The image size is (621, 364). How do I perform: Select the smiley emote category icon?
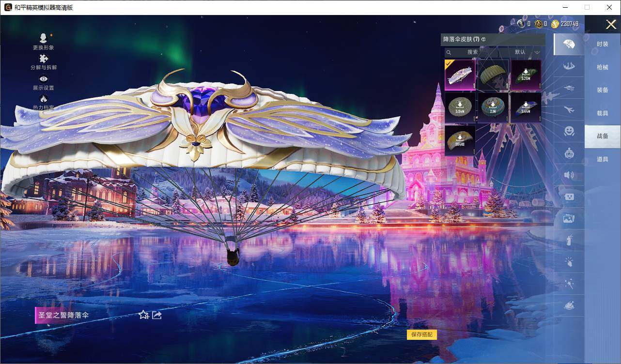pos(569,131)
